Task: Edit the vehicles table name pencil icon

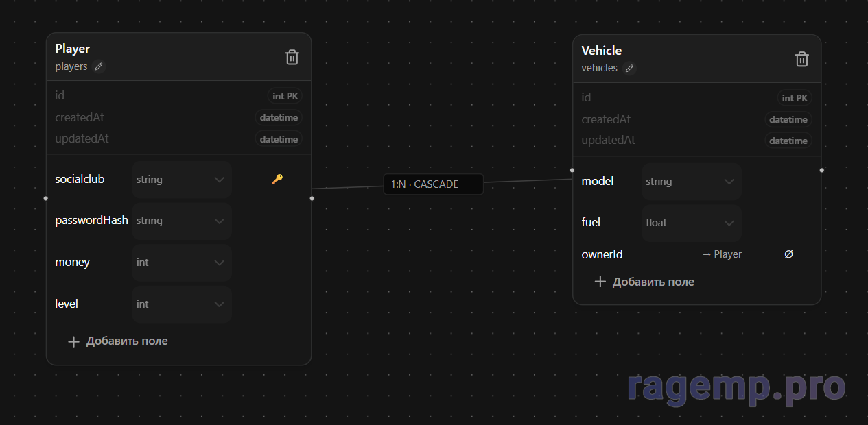Action: coord(629,69)
